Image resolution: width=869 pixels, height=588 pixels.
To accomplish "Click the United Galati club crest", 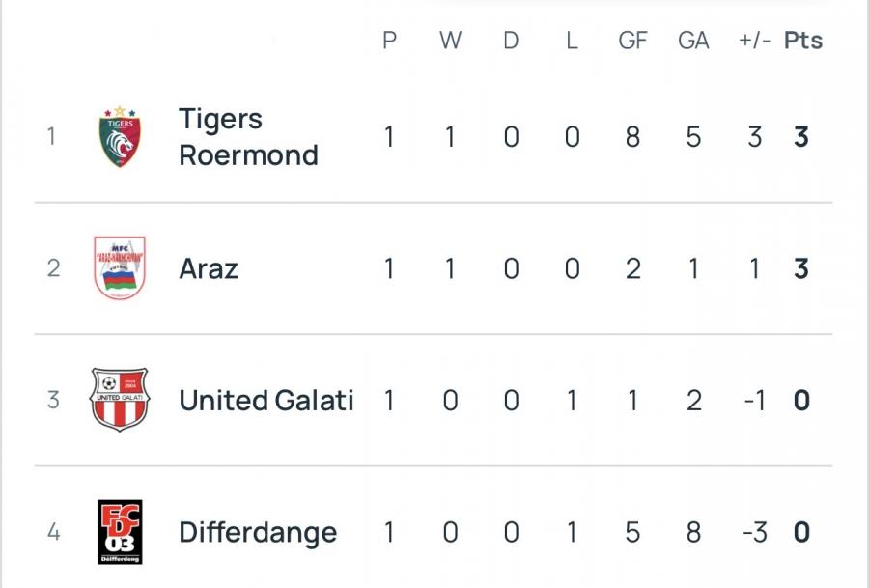I will (120, 400).
